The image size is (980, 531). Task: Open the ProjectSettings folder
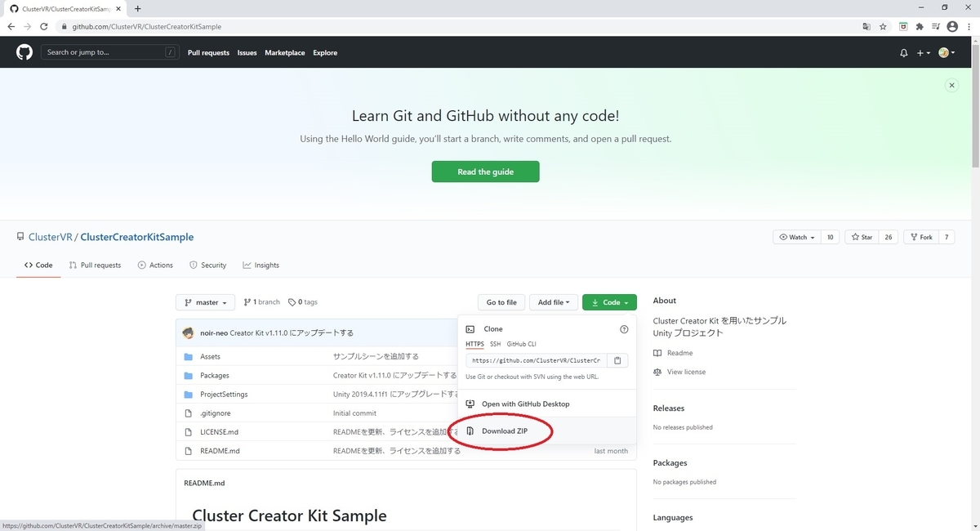coord(224,395)
